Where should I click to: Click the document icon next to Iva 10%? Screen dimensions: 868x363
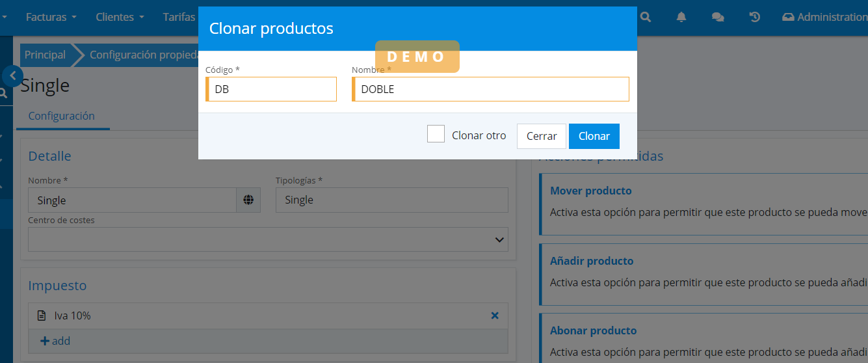42,316
